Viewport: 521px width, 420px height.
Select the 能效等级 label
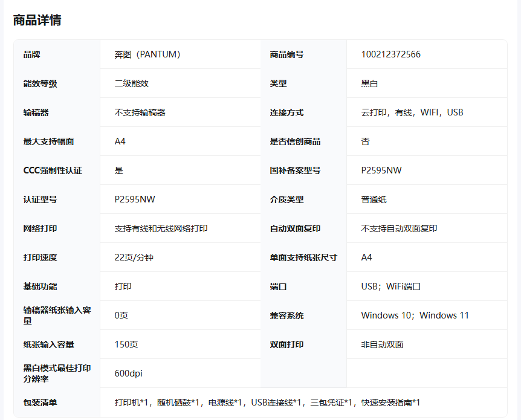(x=40, y=83)
